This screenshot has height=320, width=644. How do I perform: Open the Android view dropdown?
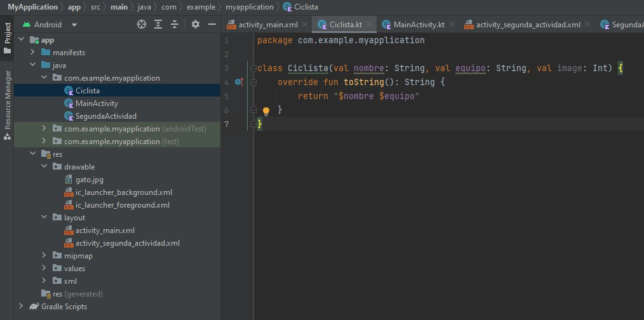pyautogui.click(x=74, y=25)
